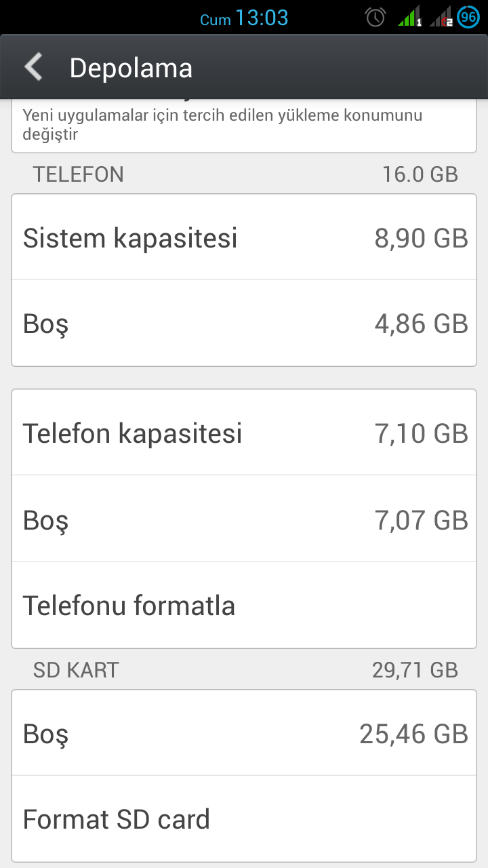
Task: Tap the 29,71 GB SD card total
Action: coord(415,670)
